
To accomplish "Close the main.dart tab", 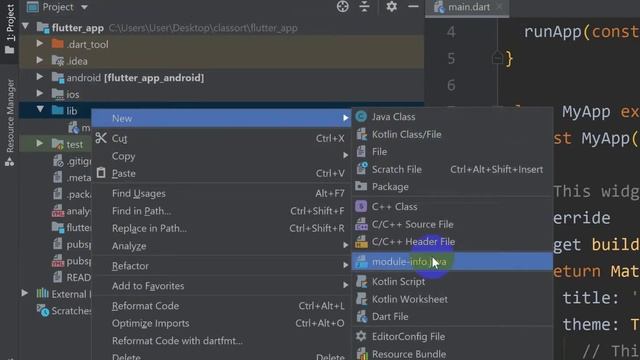I will (500, 7).
